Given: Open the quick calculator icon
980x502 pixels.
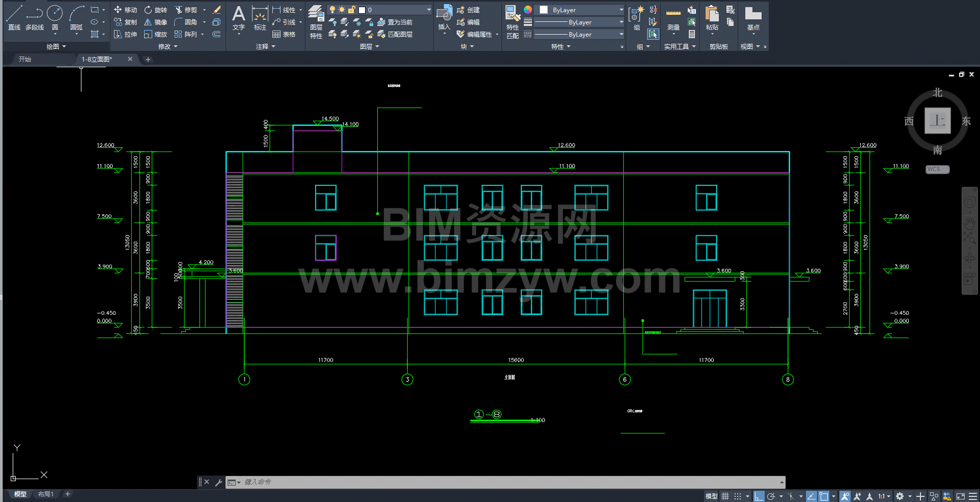Looking at the screenshot, I should pyautogui.click(x=691, y=35).
